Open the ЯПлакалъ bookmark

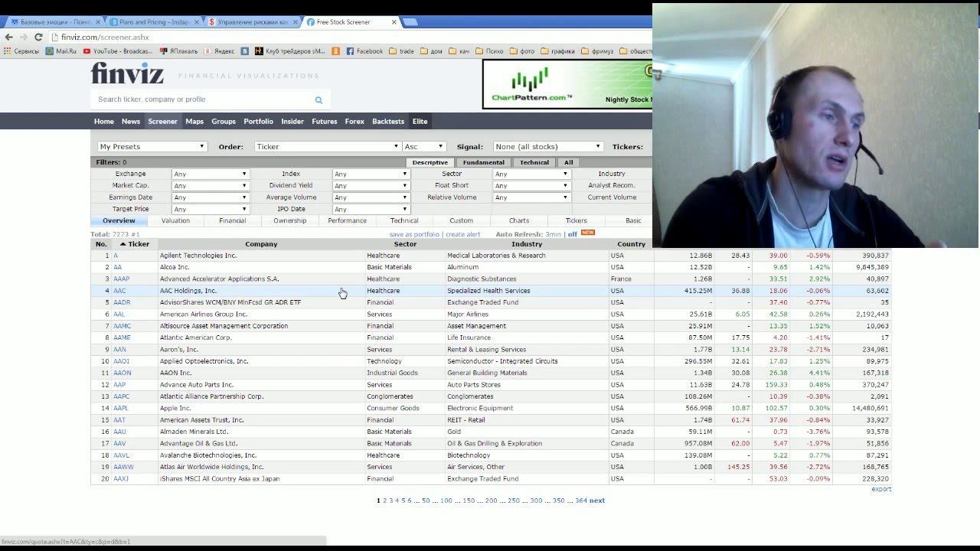178,51
